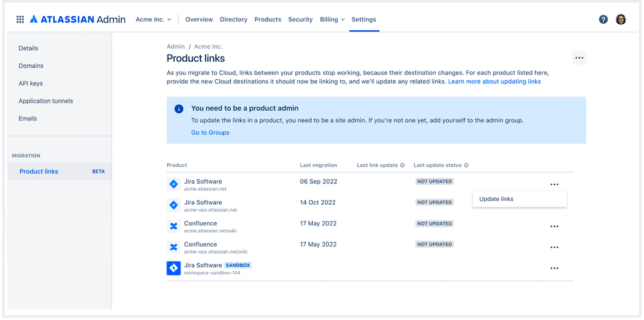Choose Update links from the popup menu

click(x=520, y=199)
